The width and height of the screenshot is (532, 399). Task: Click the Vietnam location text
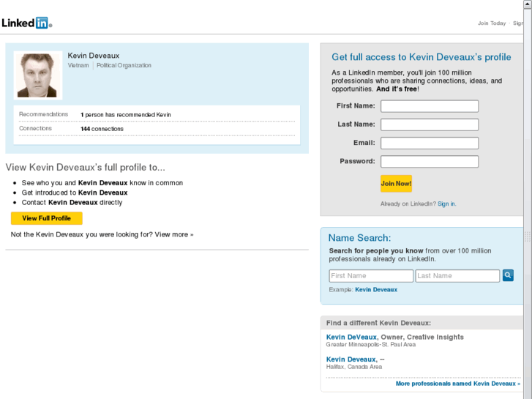coord(78,65)
